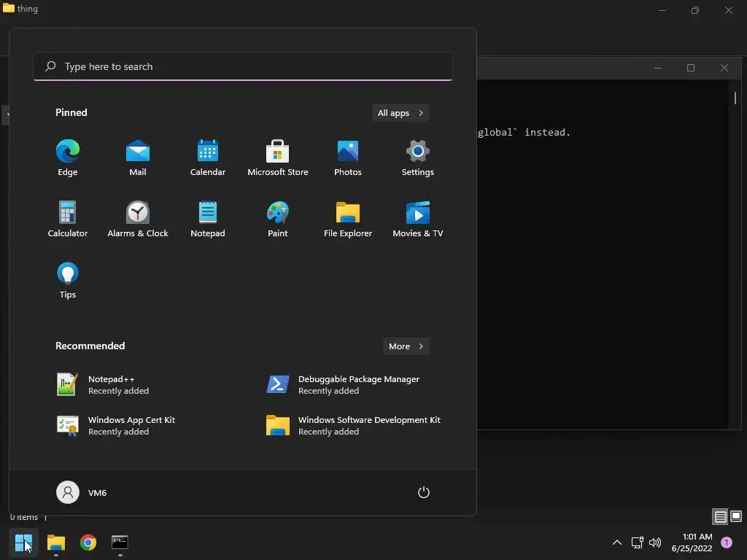Launch the Mail app
The image size is (747, 560).
coord(138,158)
